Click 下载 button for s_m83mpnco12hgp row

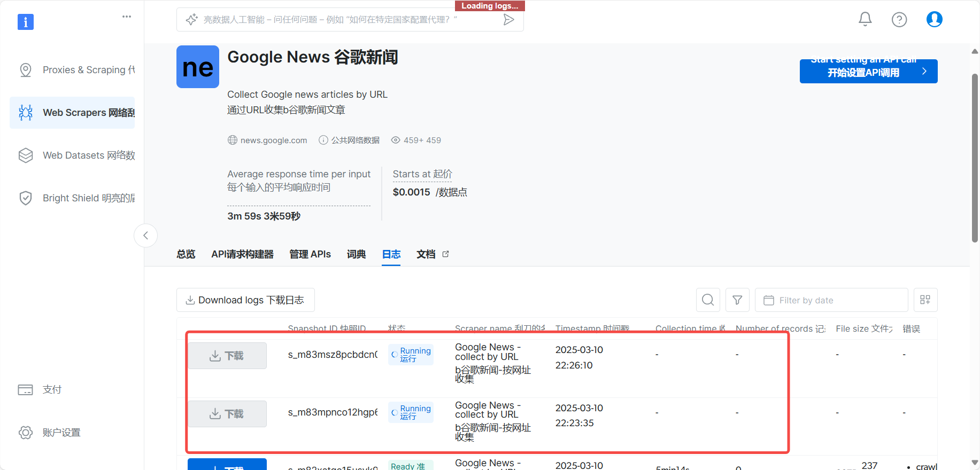(x=227, y=414)
